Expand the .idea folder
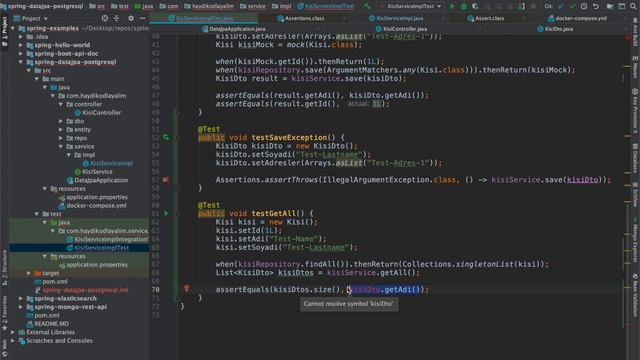640x360 pixels. [21, 37]
